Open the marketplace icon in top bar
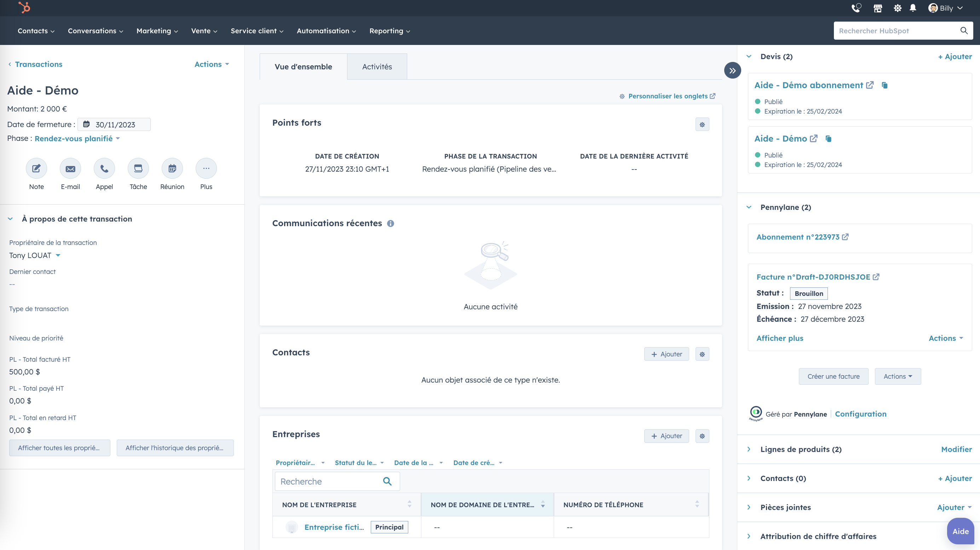 (878, 8)
